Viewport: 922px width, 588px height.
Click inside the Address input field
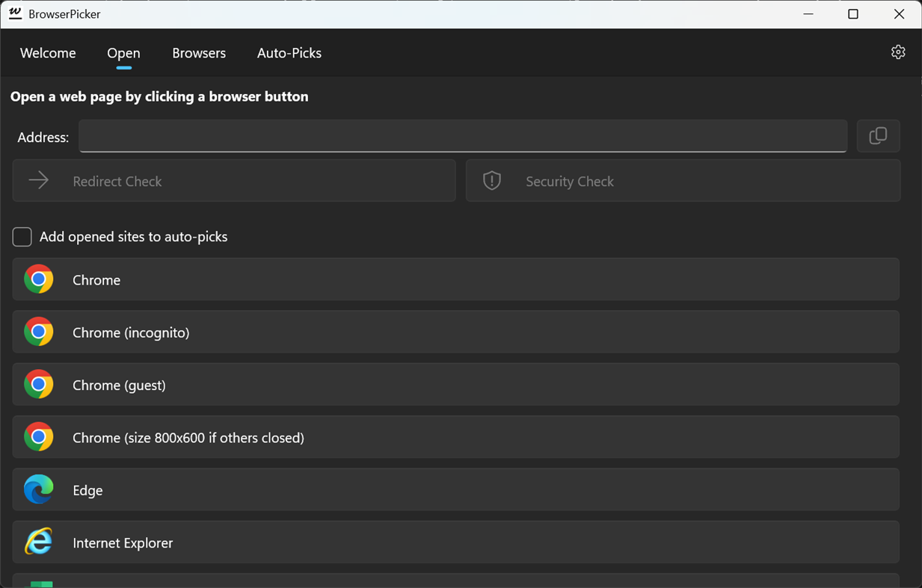point(462,136)
